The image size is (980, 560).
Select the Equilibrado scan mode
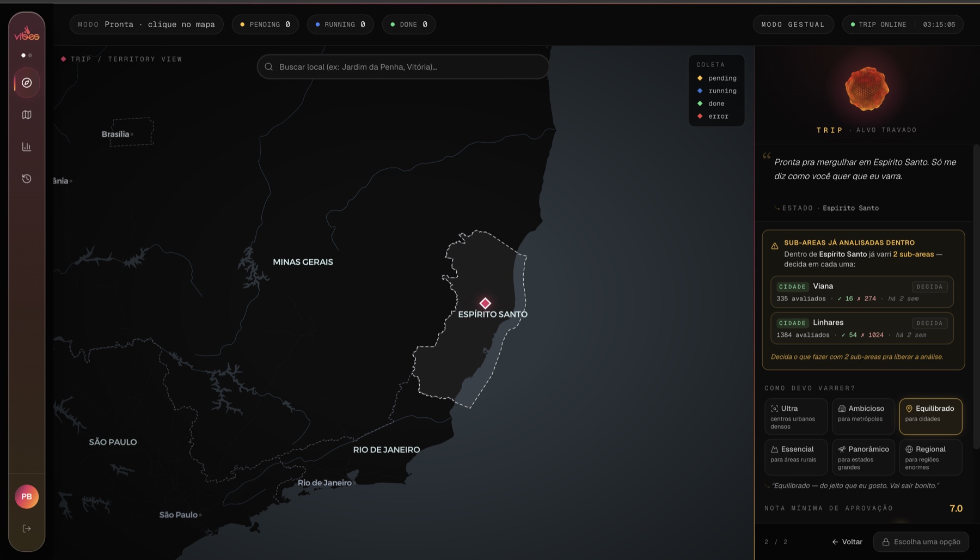pyautogui.click(x=930, y=417)
